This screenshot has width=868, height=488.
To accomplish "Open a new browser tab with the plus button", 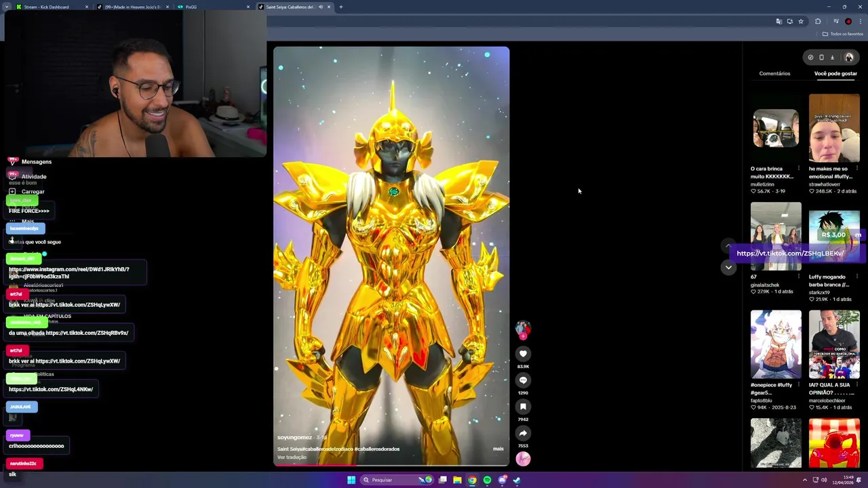I will (x=341, y=7).
